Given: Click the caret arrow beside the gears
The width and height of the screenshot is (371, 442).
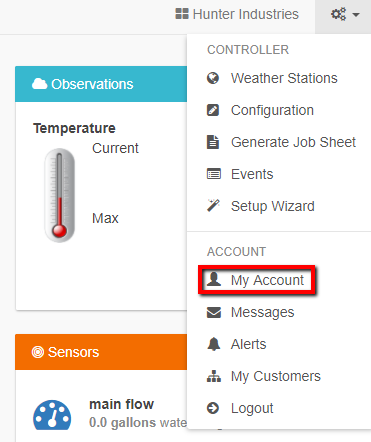Looking at the screenshot, I should click(356, 15).
